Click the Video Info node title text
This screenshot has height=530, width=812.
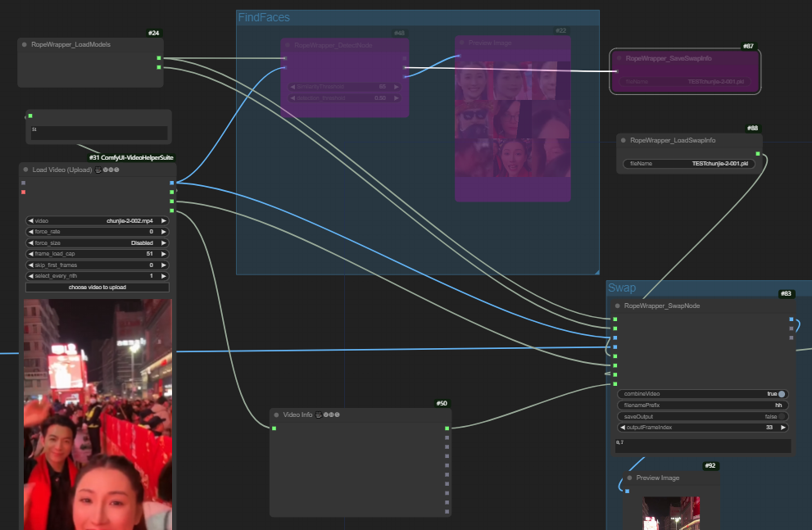point(297,414)
